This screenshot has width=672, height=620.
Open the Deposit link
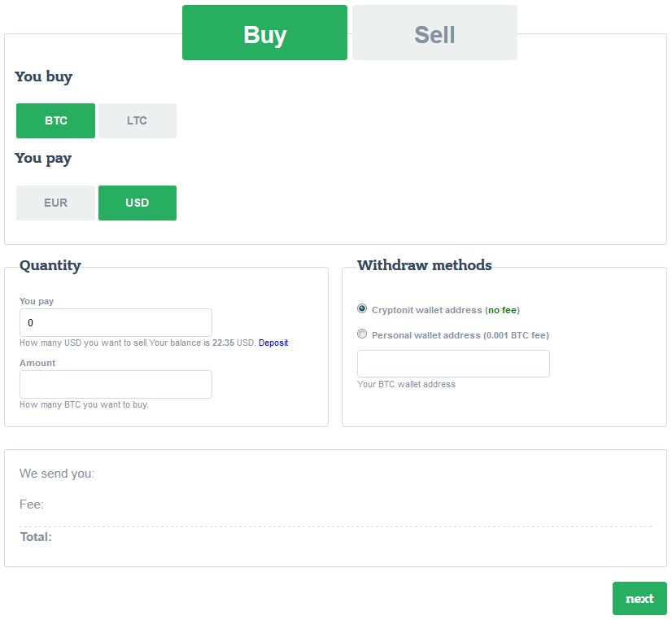273,343
